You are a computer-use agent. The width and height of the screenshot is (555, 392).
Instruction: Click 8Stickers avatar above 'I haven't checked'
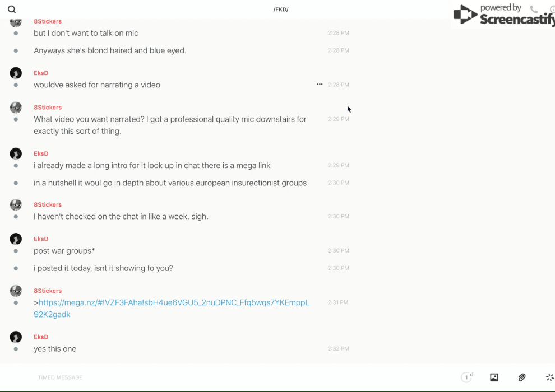click(x=16, y=205)
